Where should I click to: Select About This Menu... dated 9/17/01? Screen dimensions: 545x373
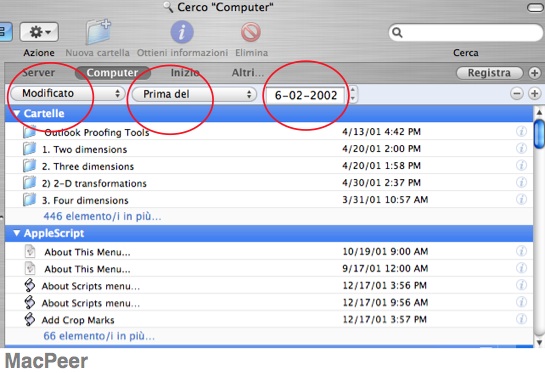click(269, 268)
